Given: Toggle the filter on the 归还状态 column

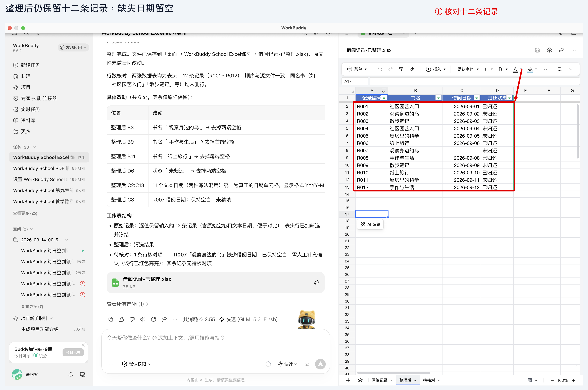Looking at the screenshot, I should pos(509,98).
